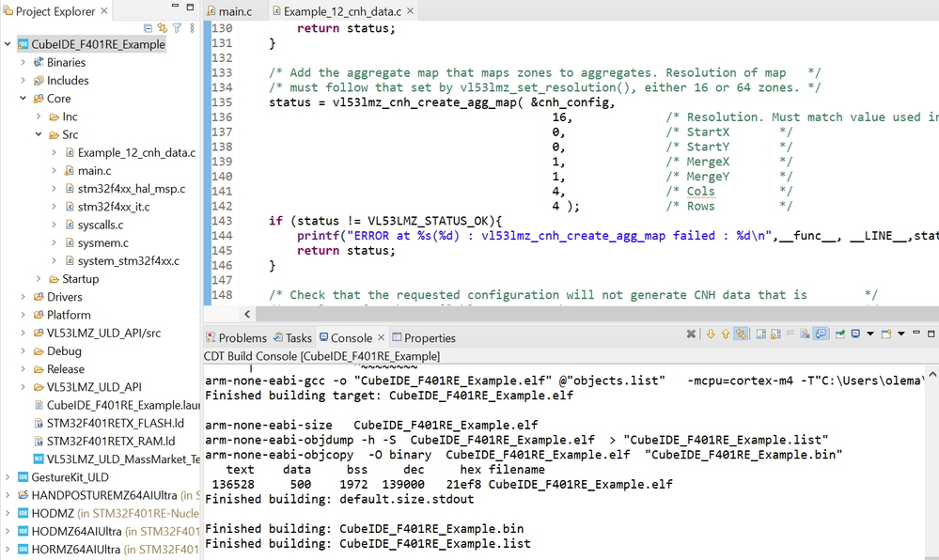Expand the Binaries node
The height and width of the screenshot is (560, 939).
point(23,62)
